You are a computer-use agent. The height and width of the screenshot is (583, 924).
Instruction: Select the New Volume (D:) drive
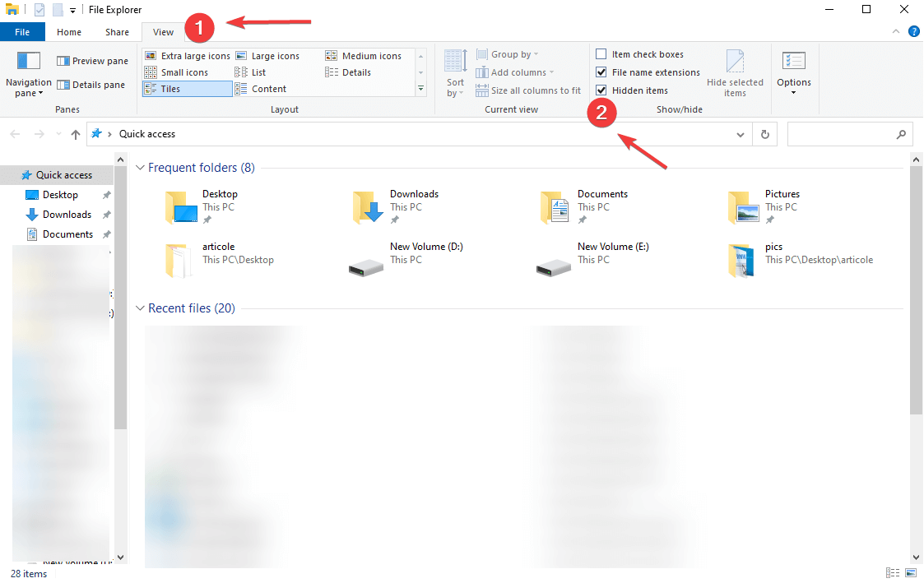[x=406, y=260]
